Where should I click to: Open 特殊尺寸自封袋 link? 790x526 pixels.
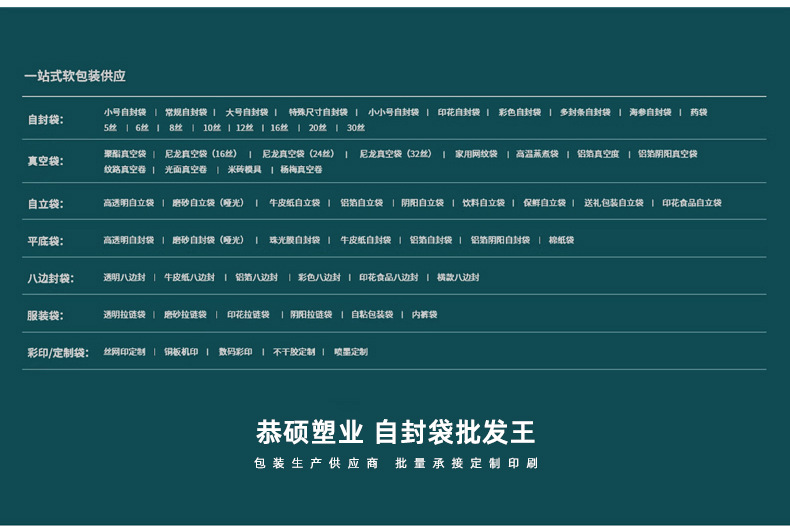tap(318, 112)
